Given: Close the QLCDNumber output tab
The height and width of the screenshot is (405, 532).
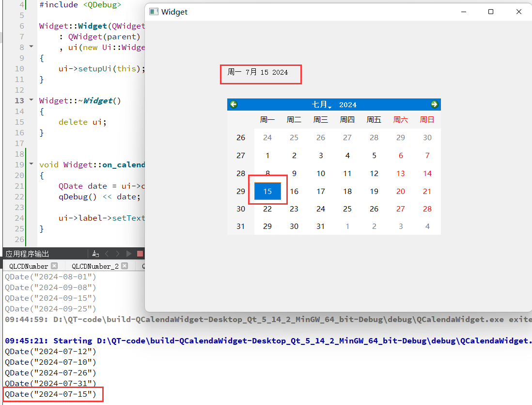Looking at the screenshot, I should click(54, 266).
